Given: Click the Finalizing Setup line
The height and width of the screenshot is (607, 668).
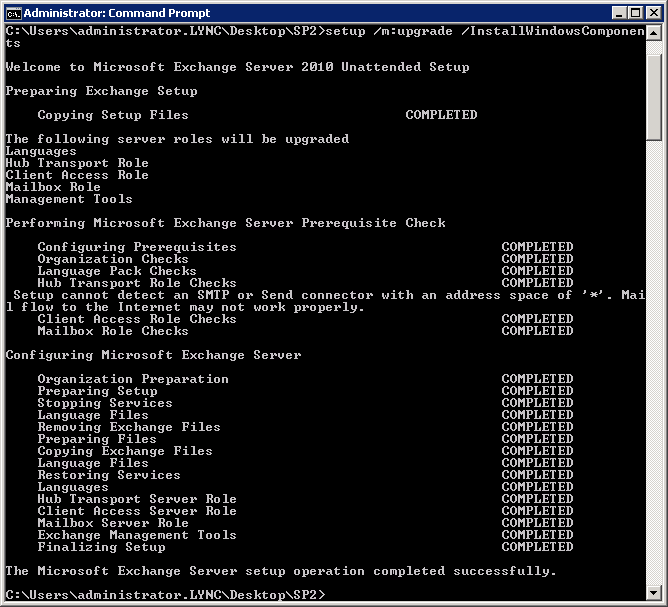Looking at the screenshot, I should pos(101,547).
